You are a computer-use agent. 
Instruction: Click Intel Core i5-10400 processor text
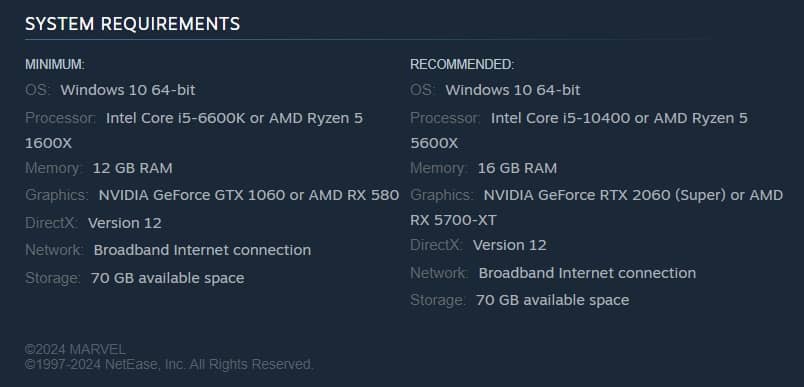(560, 118)
